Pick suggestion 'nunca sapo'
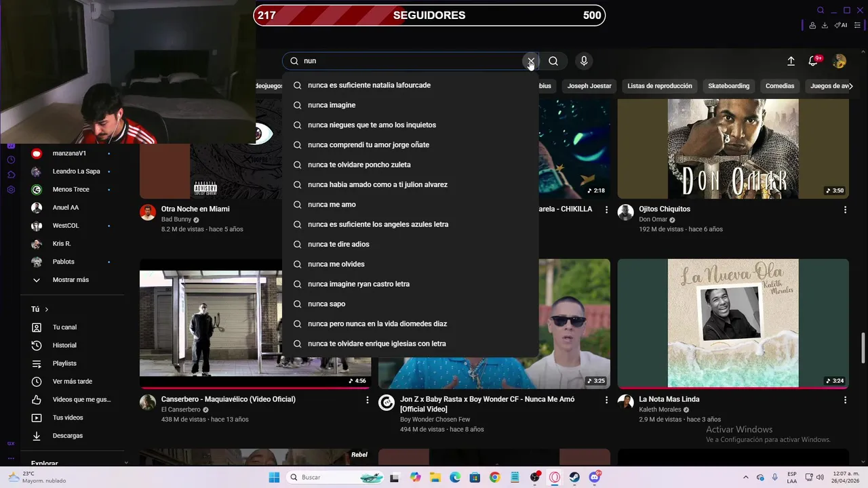The width and height of the screenshot is (868, 488). (410, 304)
